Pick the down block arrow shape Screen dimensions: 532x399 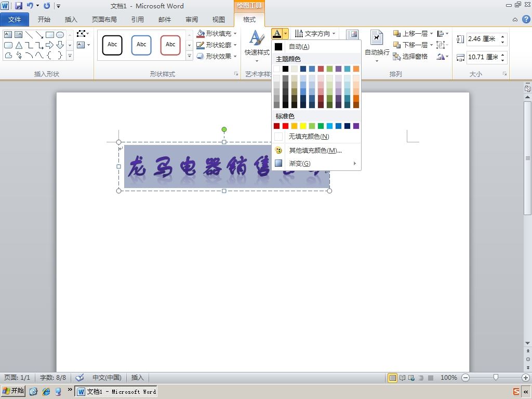tap(60, 45)
